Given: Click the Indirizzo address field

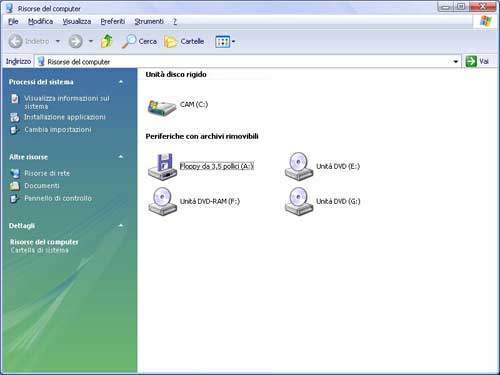Looking at the screenshot, I should [x=247, y=62].
